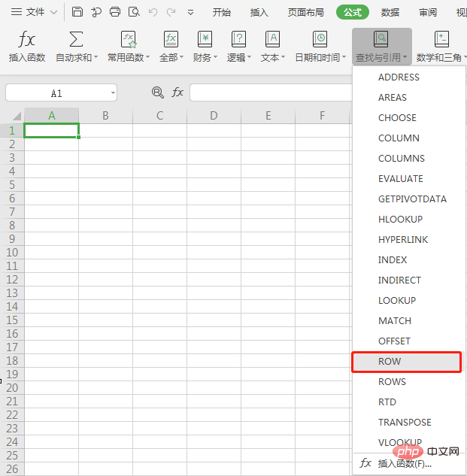
Task: Switch to the 插入 ribbon tab
Action: point(259,12)
